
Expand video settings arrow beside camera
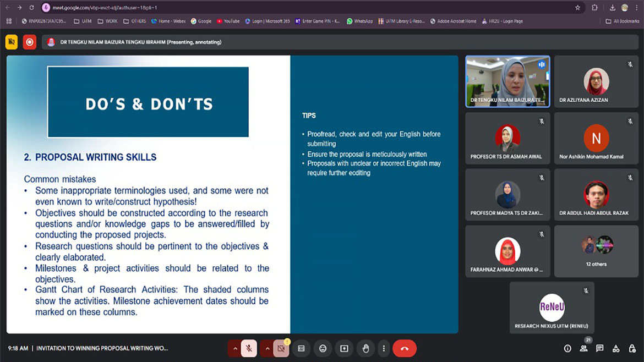[x=267, y=348]
